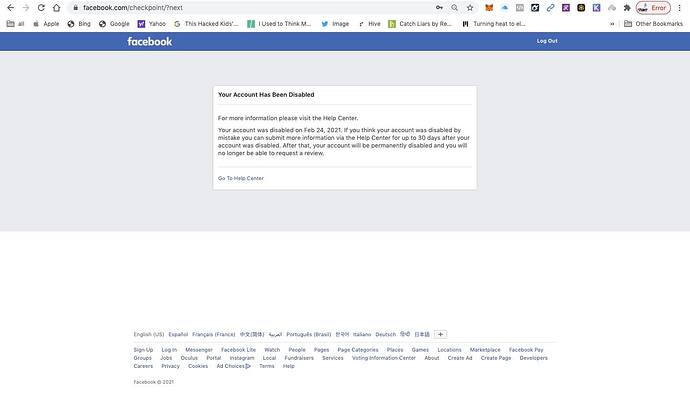Bookmark this page with the star icon
The height and width of the screenshot is (410, 690).
(470, 8)
